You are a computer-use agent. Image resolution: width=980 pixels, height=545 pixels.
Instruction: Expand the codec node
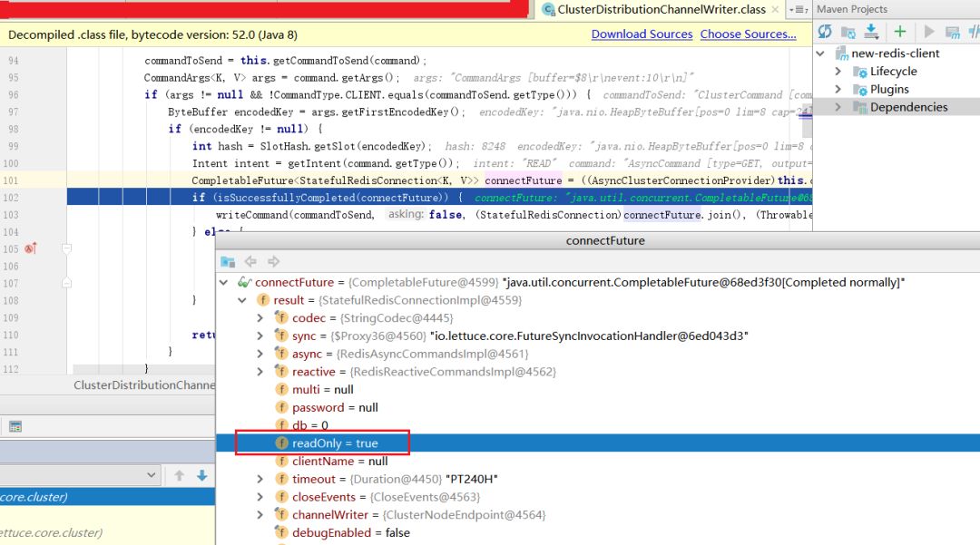click(260, 317)
